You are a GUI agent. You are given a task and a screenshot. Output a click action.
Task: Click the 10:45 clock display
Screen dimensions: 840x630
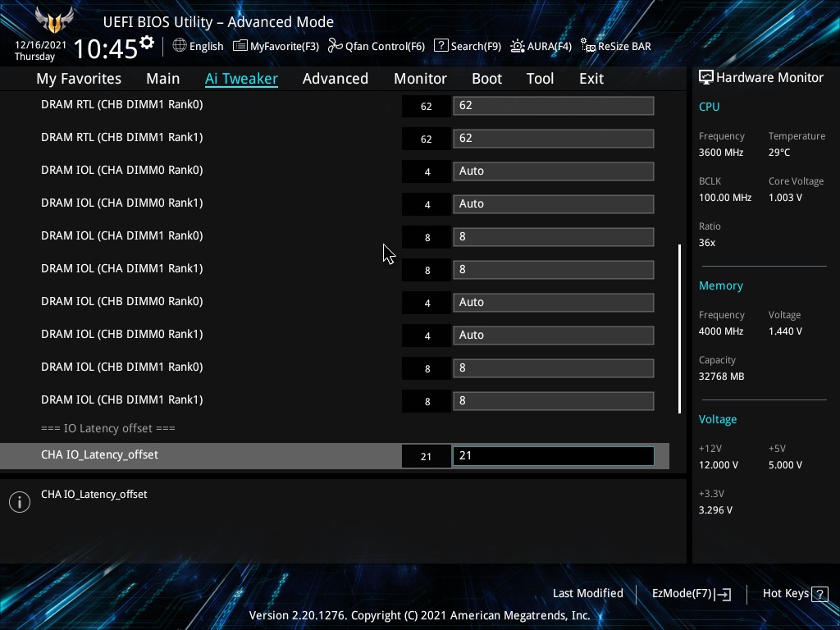106,48
